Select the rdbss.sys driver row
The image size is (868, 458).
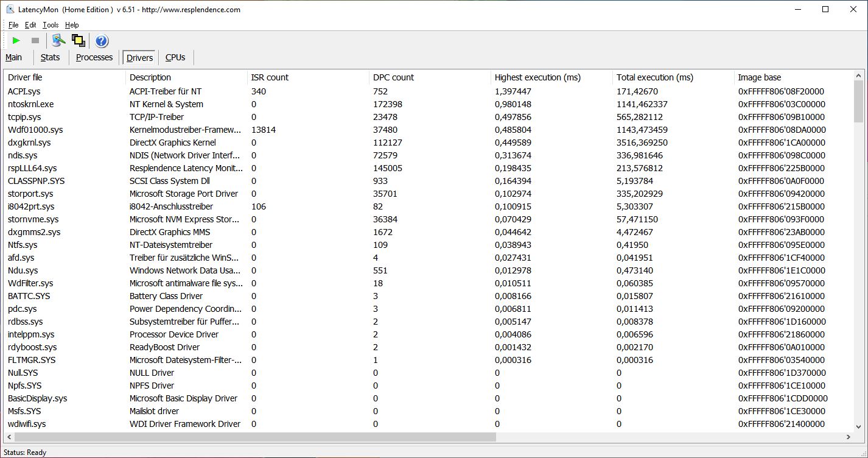[x=429, y=322]
